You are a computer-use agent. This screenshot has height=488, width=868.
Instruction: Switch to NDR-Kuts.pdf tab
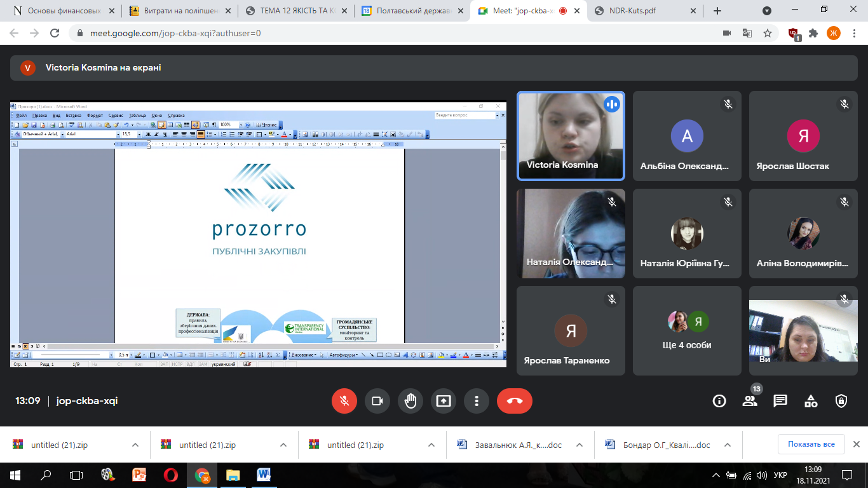[644, 11]
